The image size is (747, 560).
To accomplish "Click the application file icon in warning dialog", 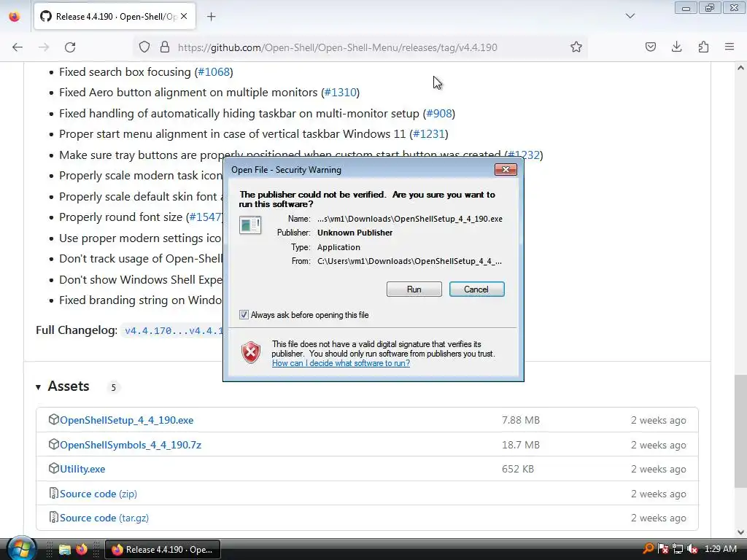I will tap(250, 225).
